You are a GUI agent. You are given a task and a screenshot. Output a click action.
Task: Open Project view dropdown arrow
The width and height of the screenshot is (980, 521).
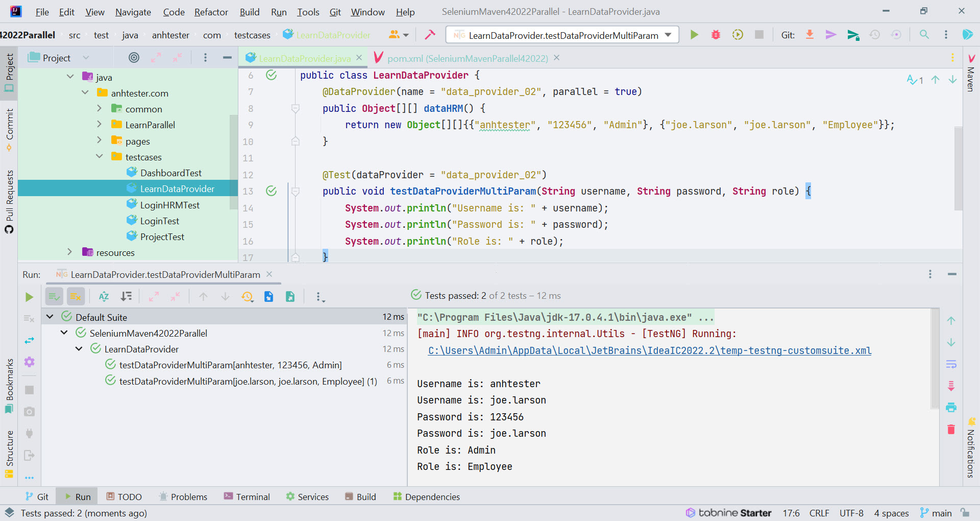tap(86, 58)
